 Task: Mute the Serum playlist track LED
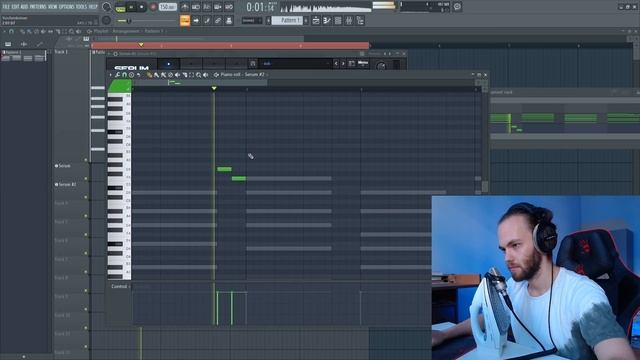tap(86, 178)
